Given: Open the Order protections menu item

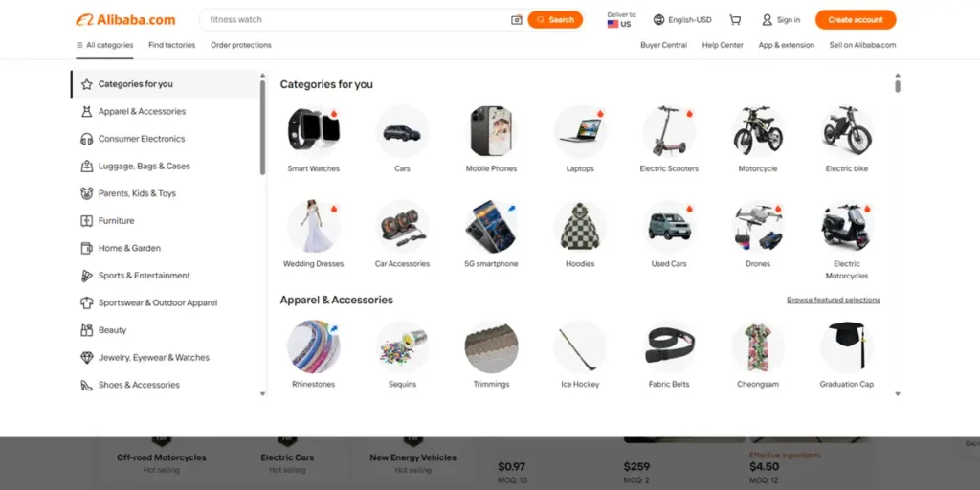Looking at the screenshot, I should (x=240, y=45).
